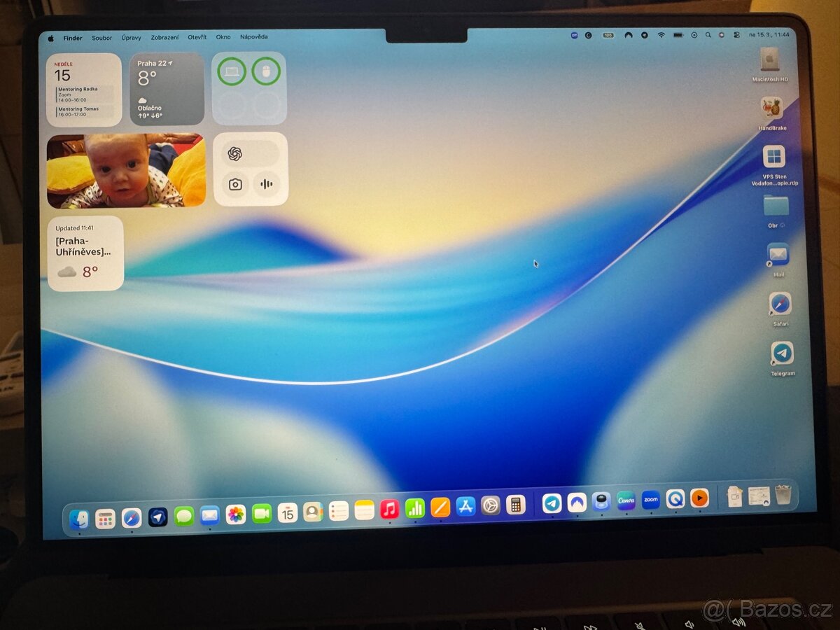
Task: Launch Canva from the Dock
Action: (x=626, y=499)
